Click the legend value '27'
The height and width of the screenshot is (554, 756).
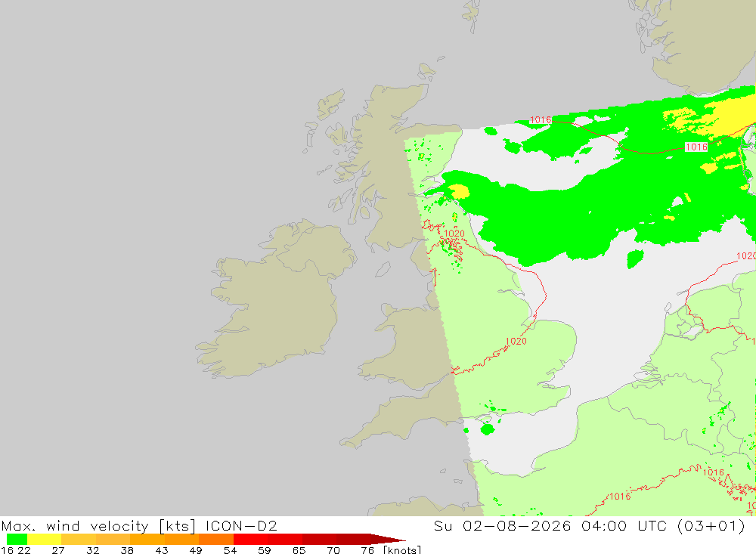coord(58,550)
